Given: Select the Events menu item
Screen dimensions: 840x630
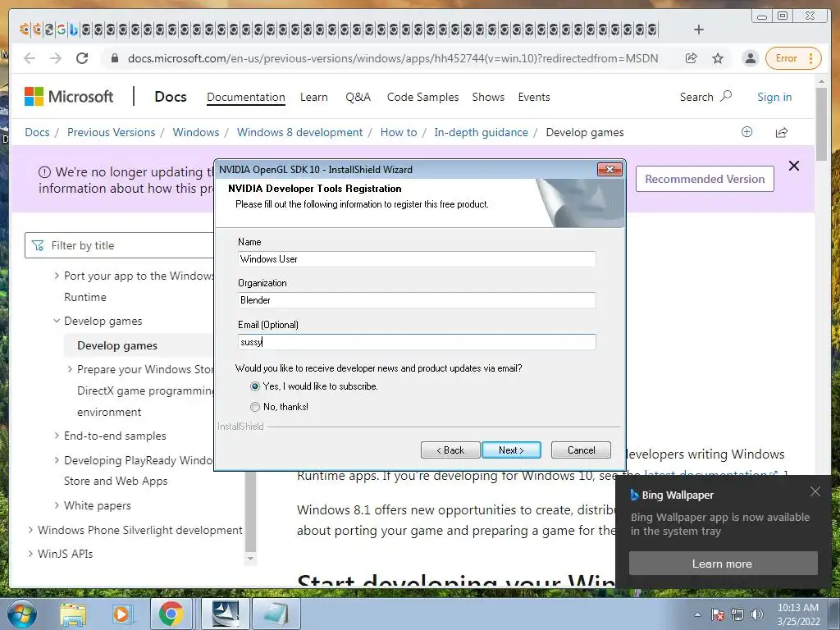Looking at the screenshot, I should (x=533, y=97).
